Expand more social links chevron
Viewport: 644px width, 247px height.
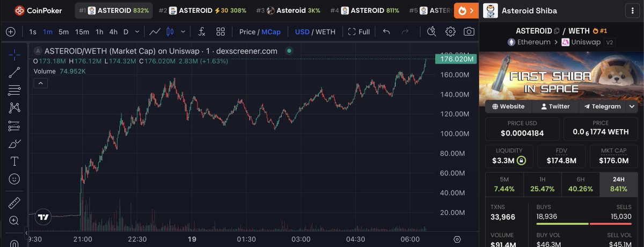click(x=632, y=106)
